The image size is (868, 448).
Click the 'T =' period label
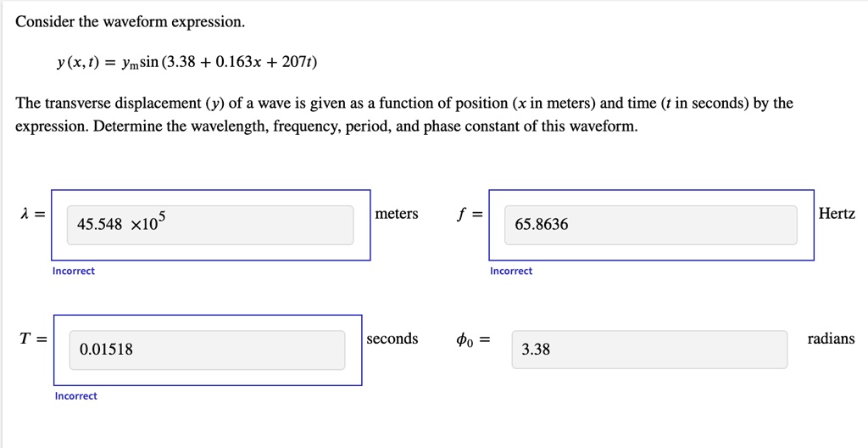33,339
